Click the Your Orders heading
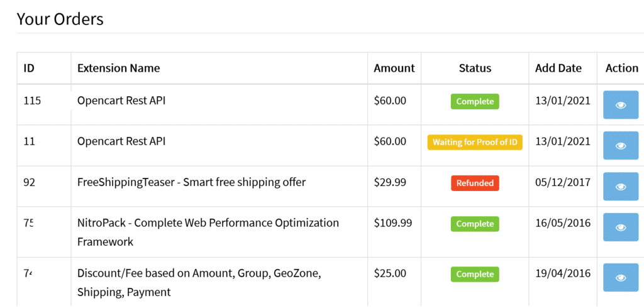 pyautogui.click(x=60, y=19)
